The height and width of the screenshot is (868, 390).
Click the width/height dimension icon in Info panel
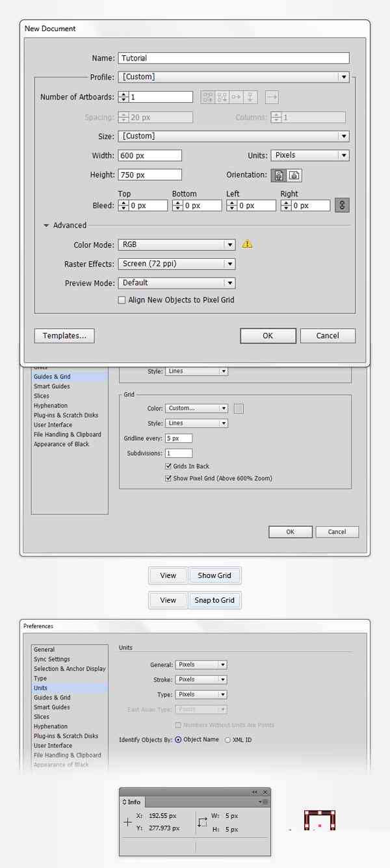pos(202,822)
